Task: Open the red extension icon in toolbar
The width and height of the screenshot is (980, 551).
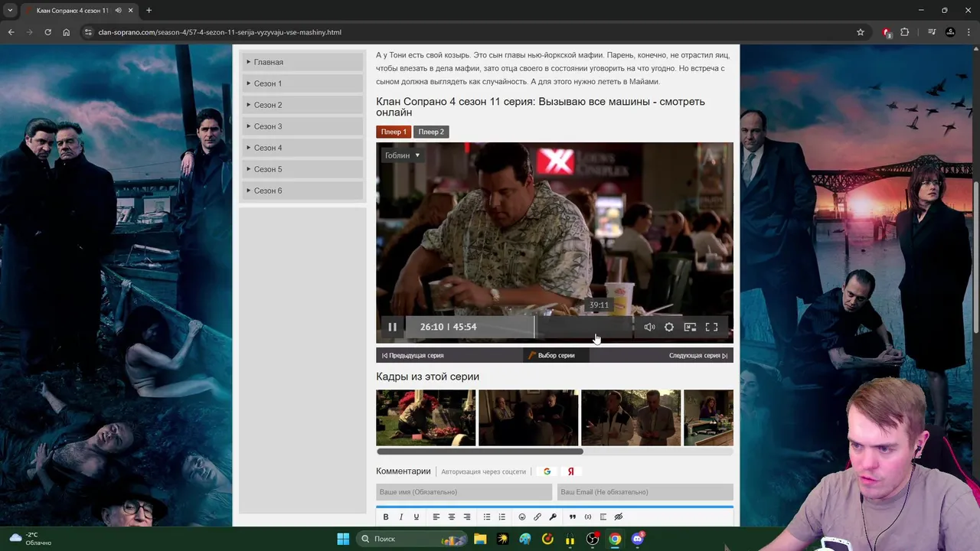Action: click(887, 32)
